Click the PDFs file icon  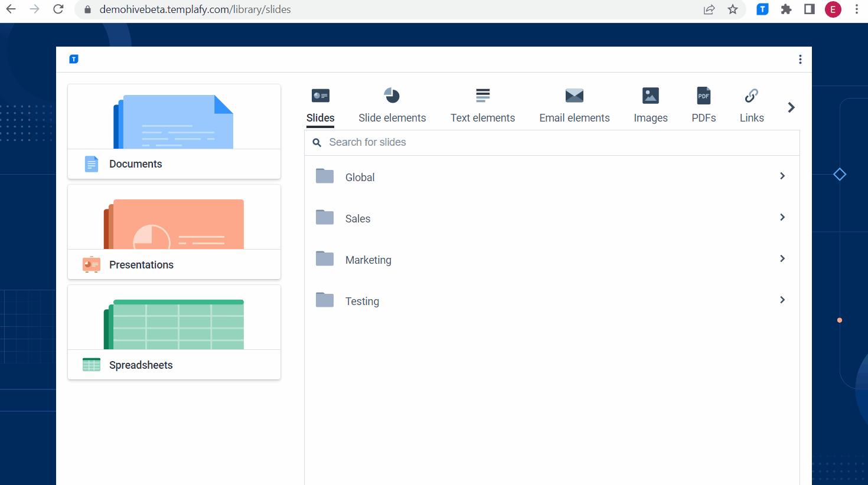pyautogui.click(x=704, y=96)
